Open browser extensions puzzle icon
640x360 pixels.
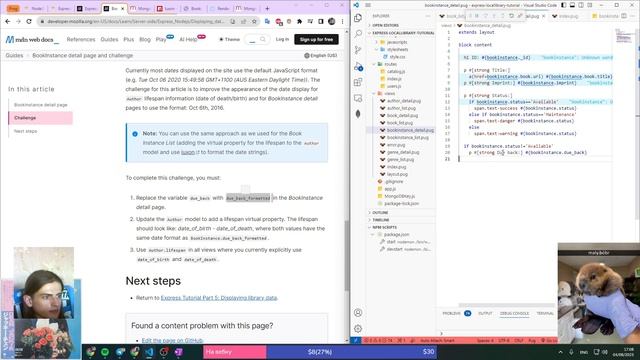pos(300,21)
